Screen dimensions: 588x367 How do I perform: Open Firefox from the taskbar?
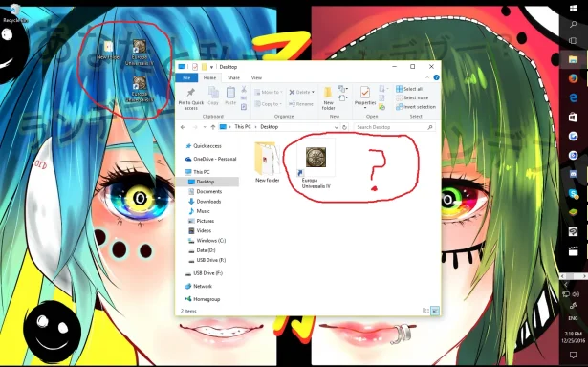pyautogui.click(x=573, y=78)
